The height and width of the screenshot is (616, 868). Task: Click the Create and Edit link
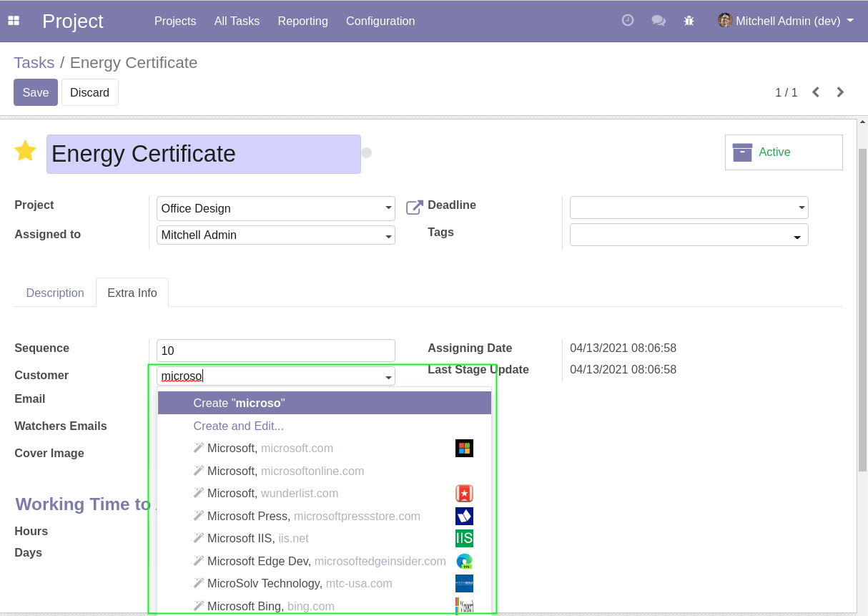tap(238, 426)
